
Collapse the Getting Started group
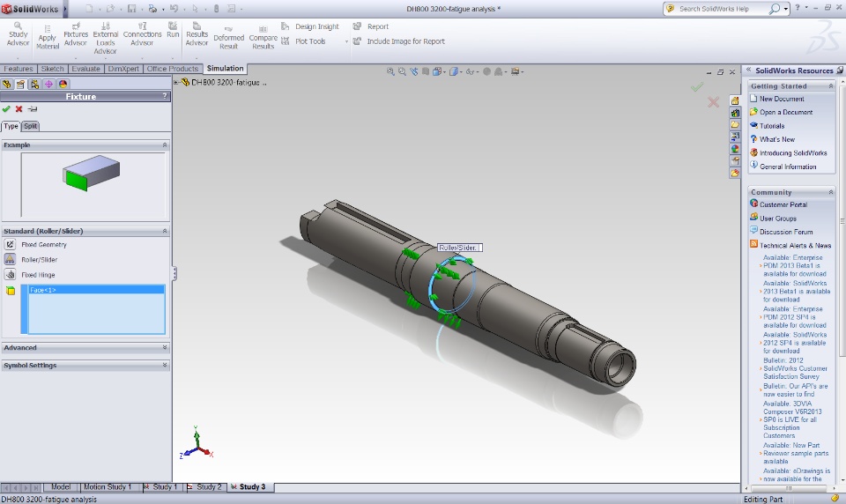[831, 86]
